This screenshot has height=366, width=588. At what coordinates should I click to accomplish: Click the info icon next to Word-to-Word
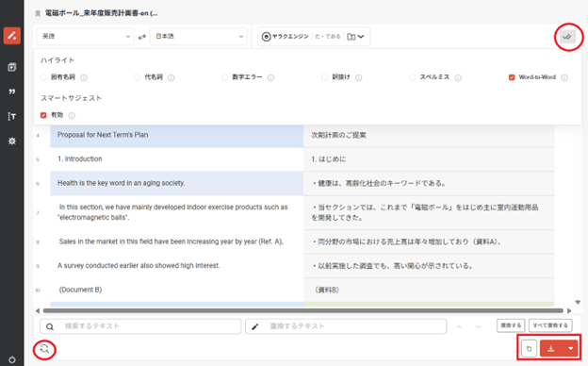click(x=564, y=77)
